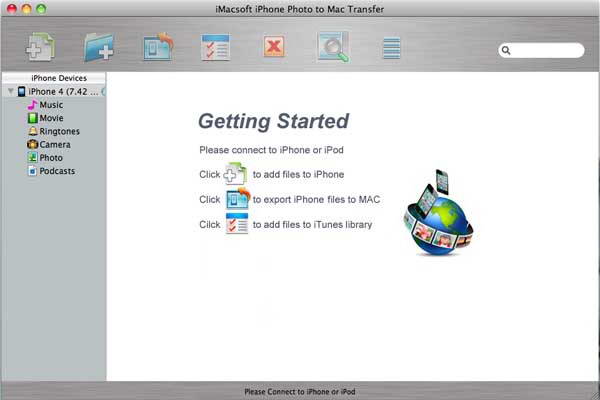
Task: Click the Add to iTunes checklist toolbar icon
Action: click(x=215, y=47)
